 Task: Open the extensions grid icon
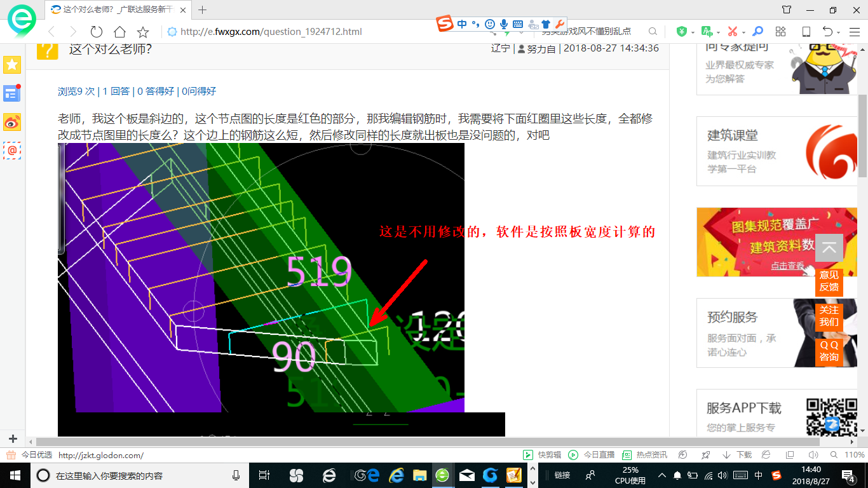point(781,31)
